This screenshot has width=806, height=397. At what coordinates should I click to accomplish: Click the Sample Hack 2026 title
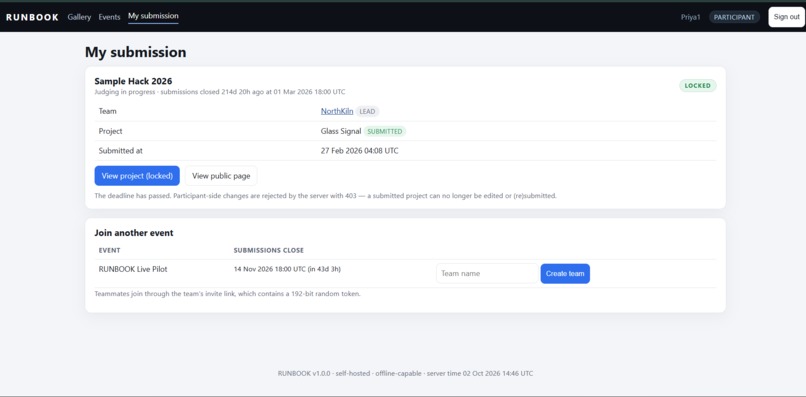click(133, 81)
